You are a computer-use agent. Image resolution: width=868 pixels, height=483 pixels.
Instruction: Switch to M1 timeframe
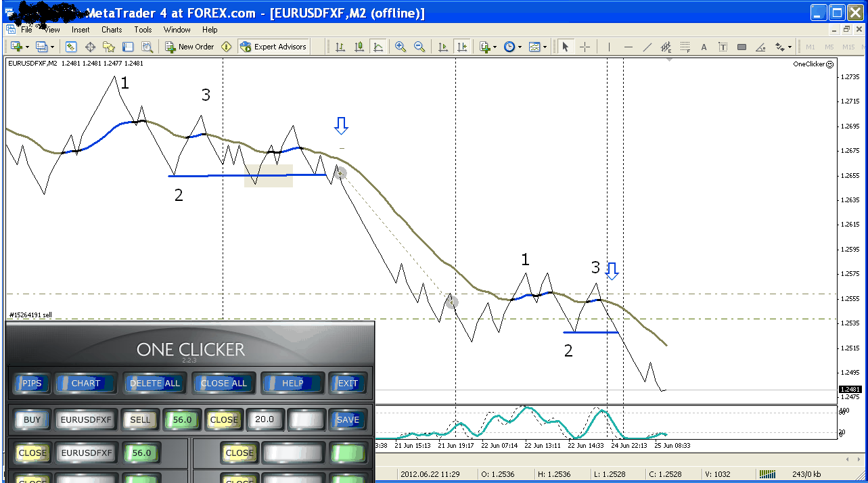(x=810, y=47)
